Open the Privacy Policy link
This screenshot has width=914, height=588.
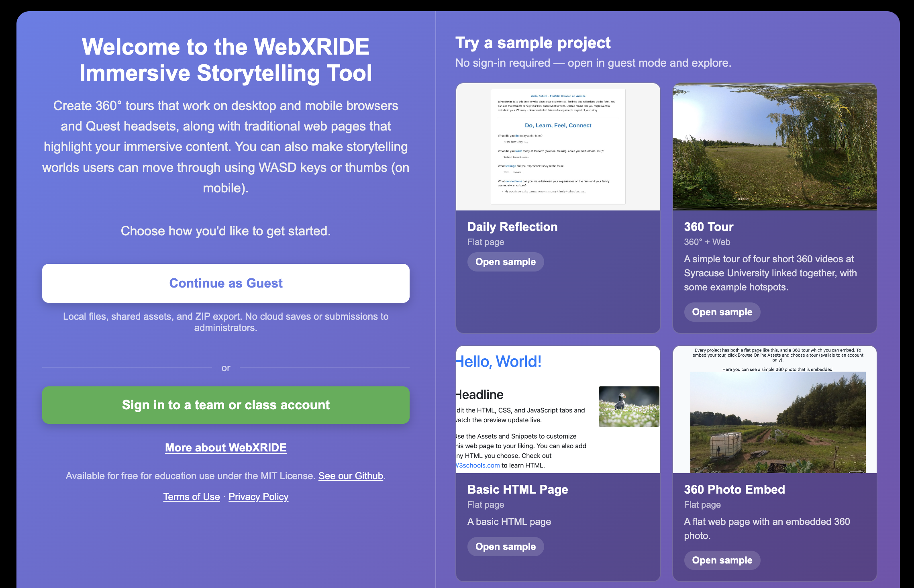coord(259,497)
